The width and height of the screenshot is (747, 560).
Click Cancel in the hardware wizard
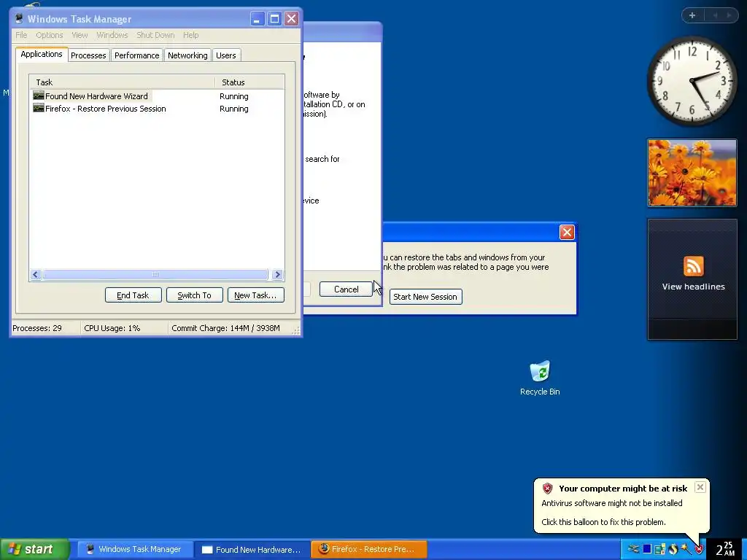tap(346, 289)
